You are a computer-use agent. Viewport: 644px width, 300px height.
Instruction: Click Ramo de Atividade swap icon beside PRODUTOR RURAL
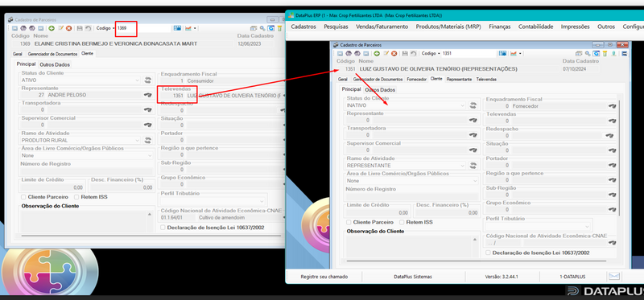coord(147,141)
